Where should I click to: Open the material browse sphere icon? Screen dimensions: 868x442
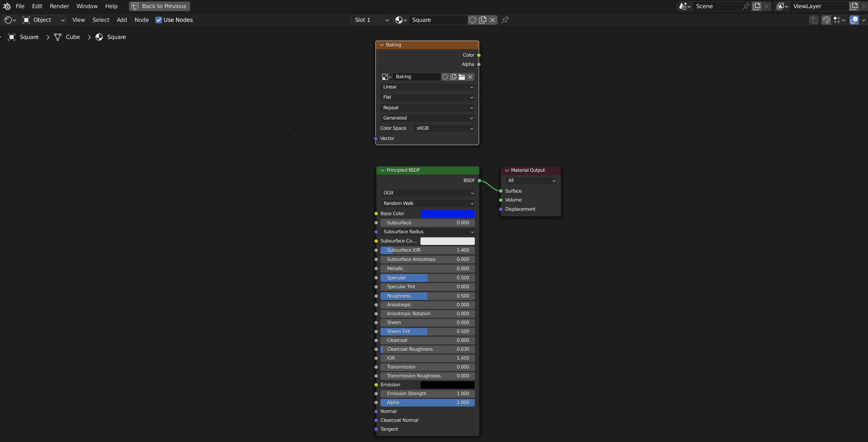(x=401, y=20)
